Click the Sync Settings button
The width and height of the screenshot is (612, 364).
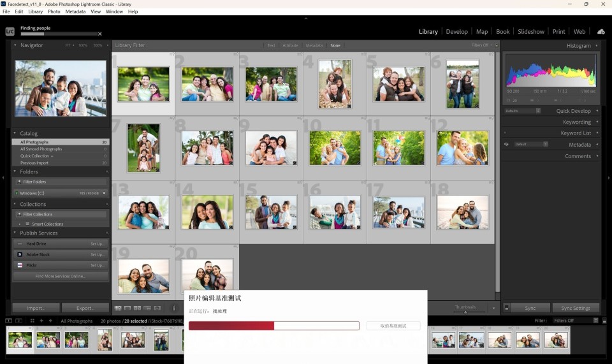[576, 308]
